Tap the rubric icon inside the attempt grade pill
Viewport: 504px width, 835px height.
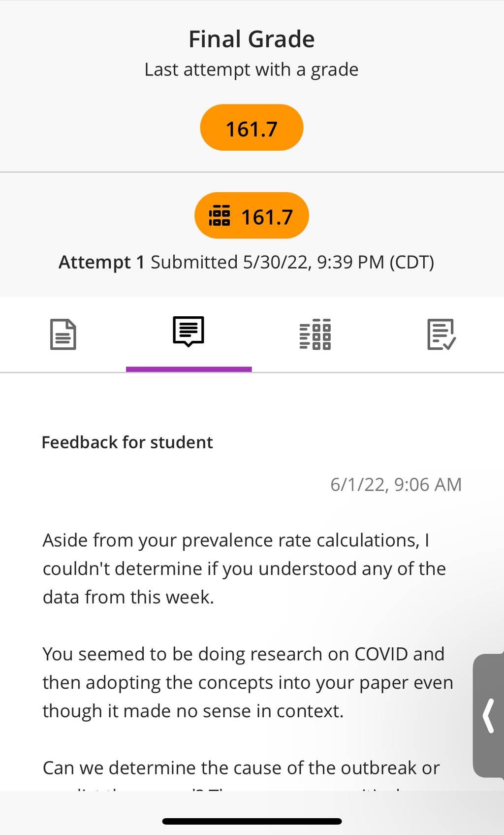point(220,216)
